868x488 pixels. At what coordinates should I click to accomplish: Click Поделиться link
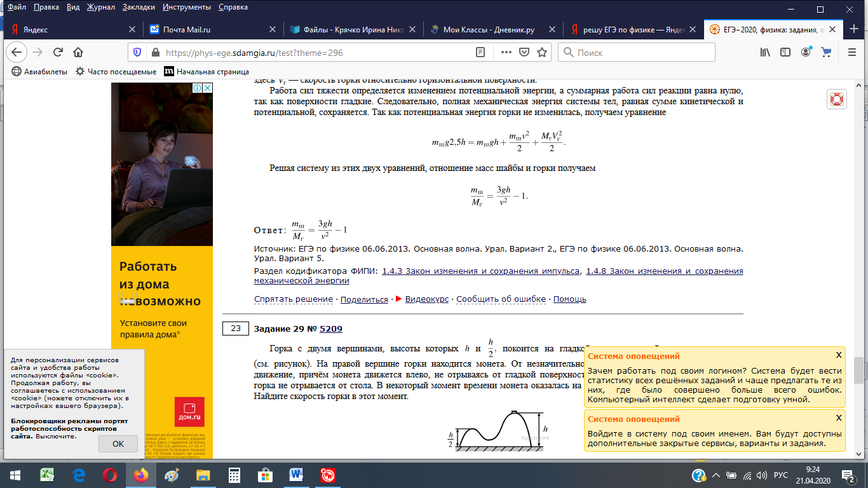364,299
